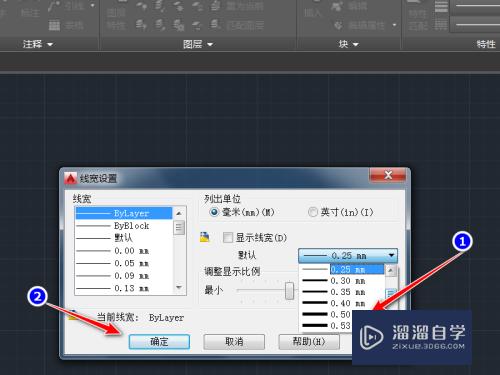Select 英寸(in) units radio button
This screenshot has height=375, width=500.
pos(313,212)
